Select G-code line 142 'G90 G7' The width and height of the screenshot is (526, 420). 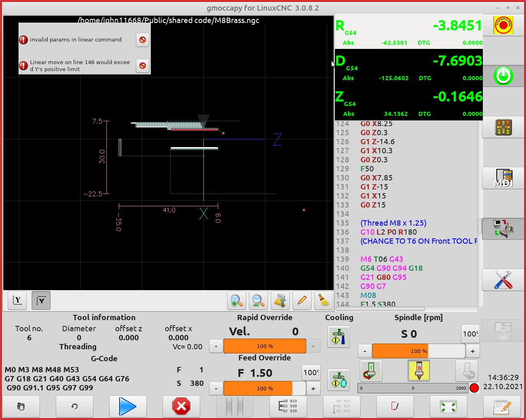tap(373, 286)
